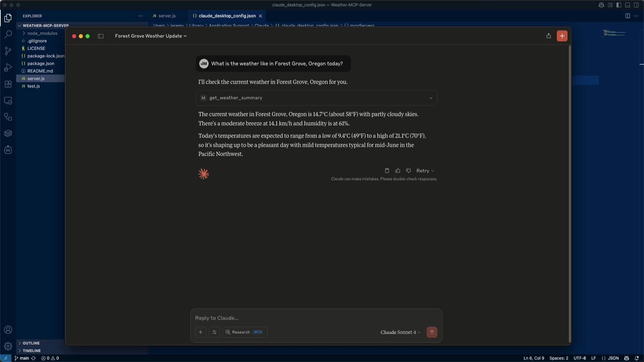
Task: Toggle primary side bar layout icon
Action: pos(619,5)
